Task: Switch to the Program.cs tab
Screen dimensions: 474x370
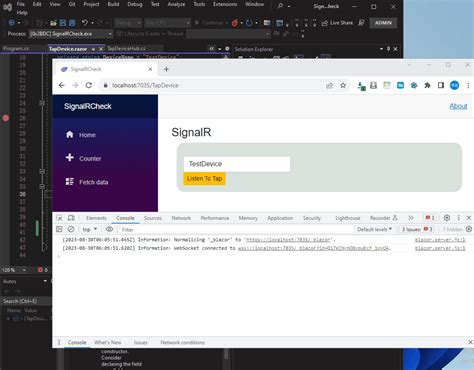Action: [16, 49]
